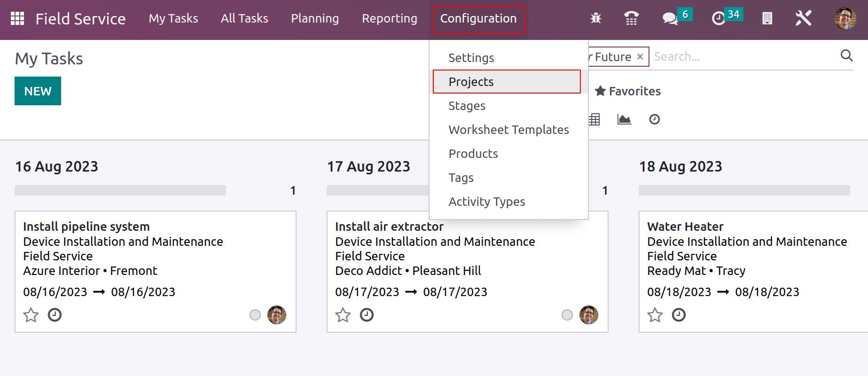Select Worksheet Templates menu entry

508,130
